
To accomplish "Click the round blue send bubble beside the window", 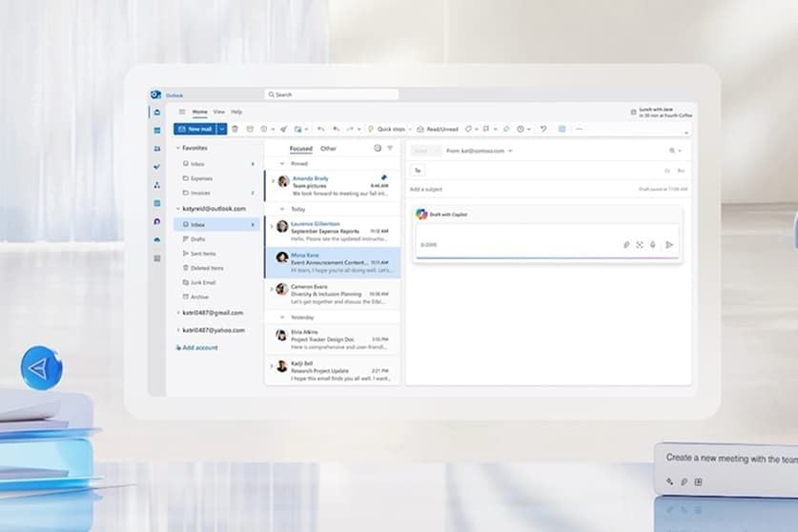I will click(x=42, y=368).
